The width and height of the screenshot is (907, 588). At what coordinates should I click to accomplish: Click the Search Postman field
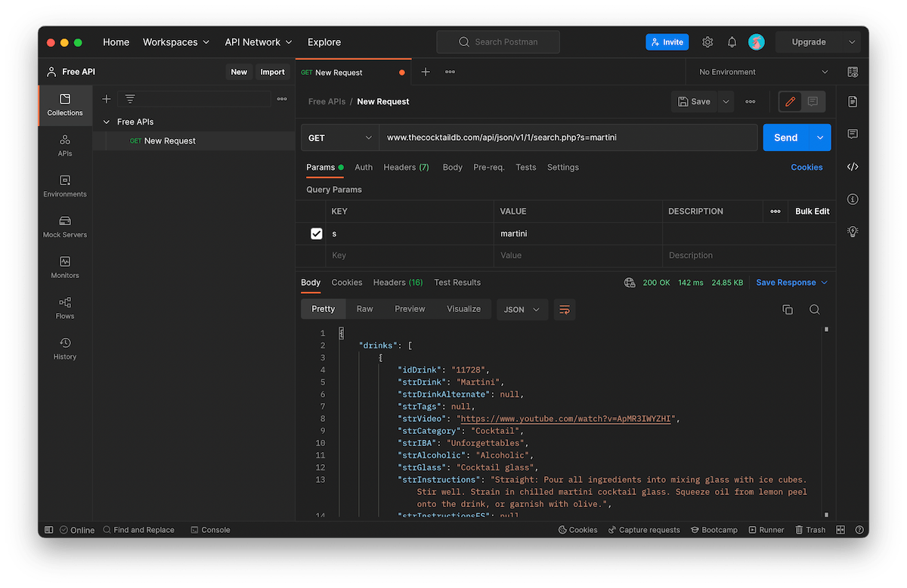click(498, 42)
